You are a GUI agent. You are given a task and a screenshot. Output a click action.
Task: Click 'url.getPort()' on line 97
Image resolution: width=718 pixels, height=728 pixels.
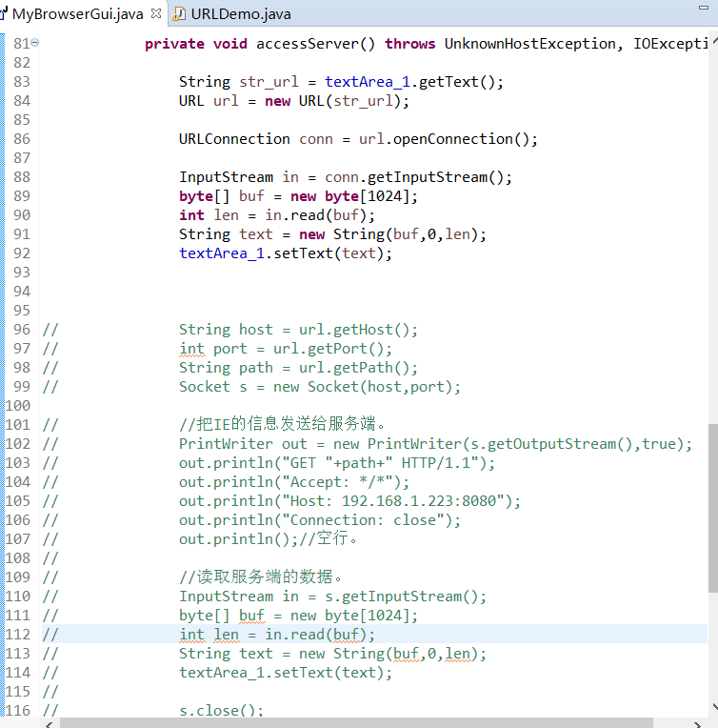pos(329,348)
